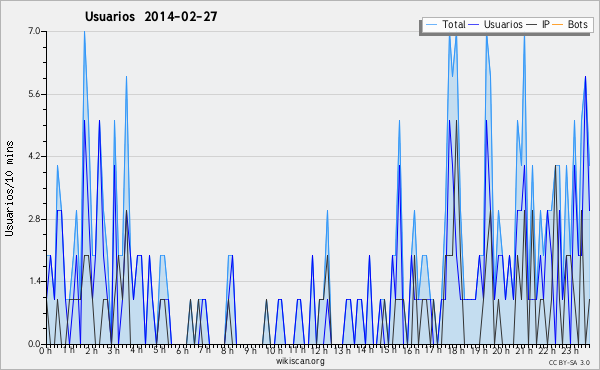The height and width of the screenshot is (370, 600).
Task: Click the y-axis value 7.0
Action: pyautogui.click(x=34, y=31)
